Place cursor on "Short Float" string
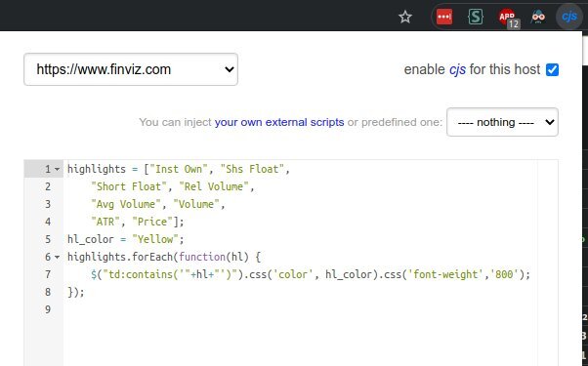This screenshot has height=366, width=588. click(129, 186)
